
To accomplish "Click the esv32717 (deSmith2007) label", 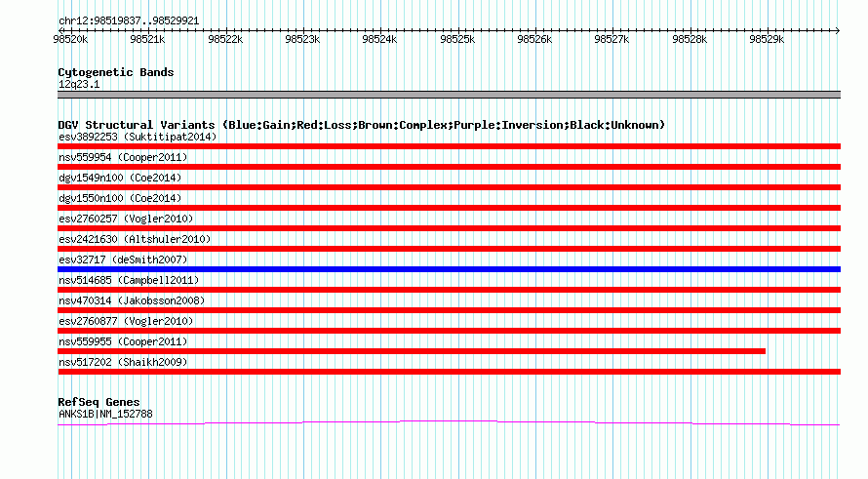I will [123, 259].
